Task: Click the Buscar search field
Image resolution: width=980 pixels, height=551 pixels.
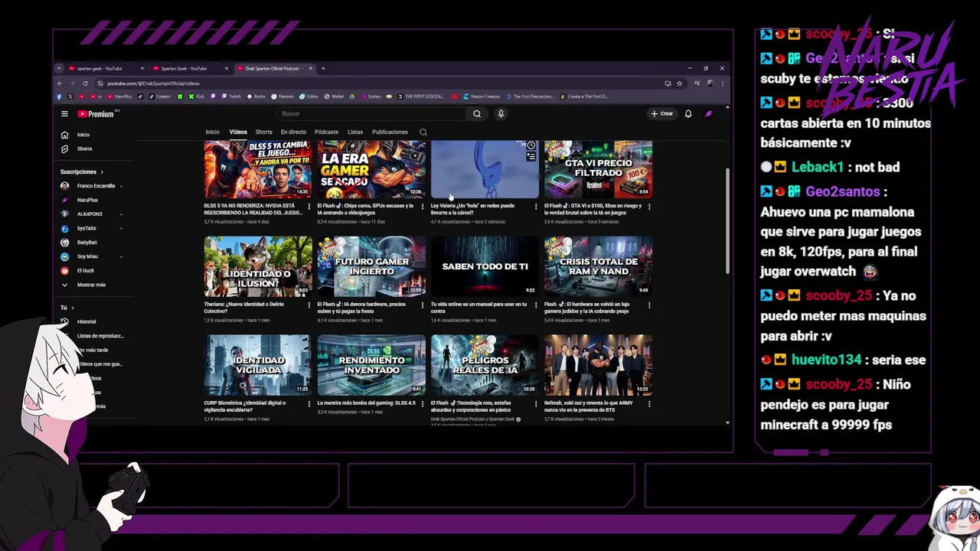Action: 372,114
